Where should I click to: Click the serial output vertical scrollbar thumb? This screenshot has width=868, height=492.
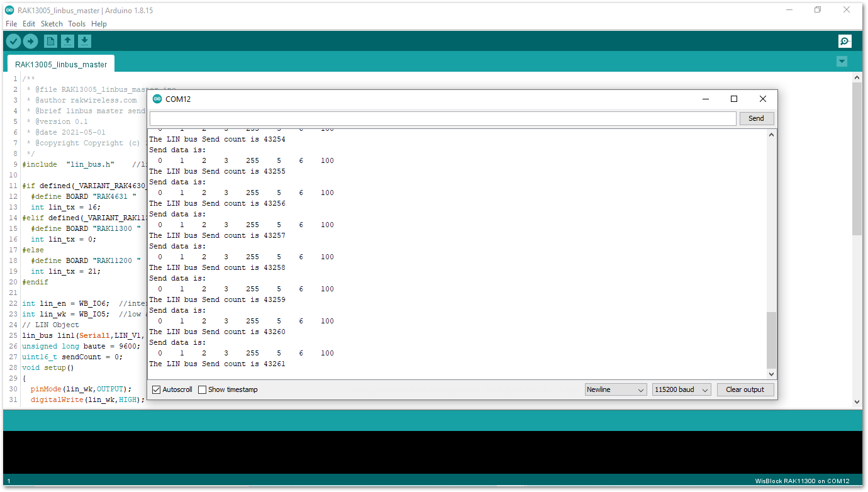[772, 340]
